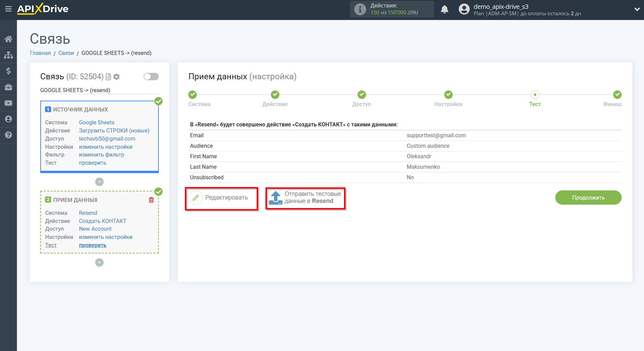Add a step below the data receiver block

[x=99, y=263]
